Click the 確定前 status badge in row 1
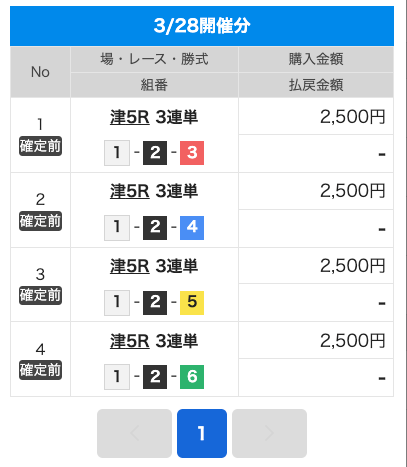 click(x=40, y=146)
